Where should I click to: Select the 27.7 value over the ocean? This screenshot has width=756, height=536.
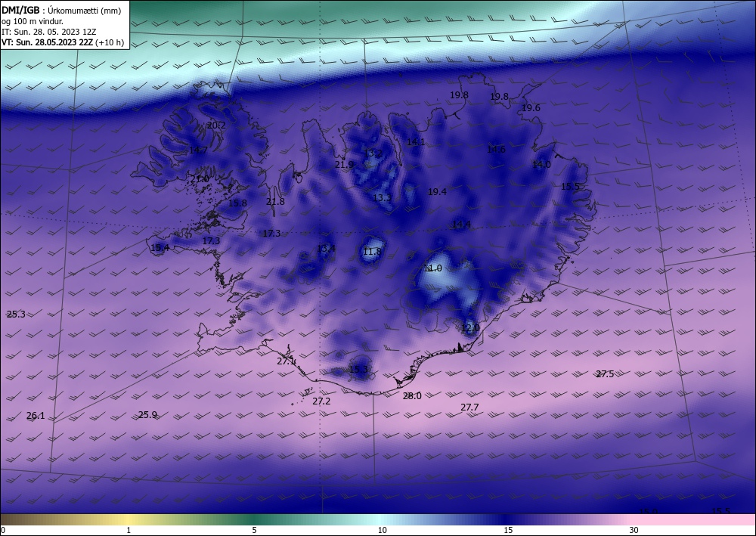tap(469, 407)
